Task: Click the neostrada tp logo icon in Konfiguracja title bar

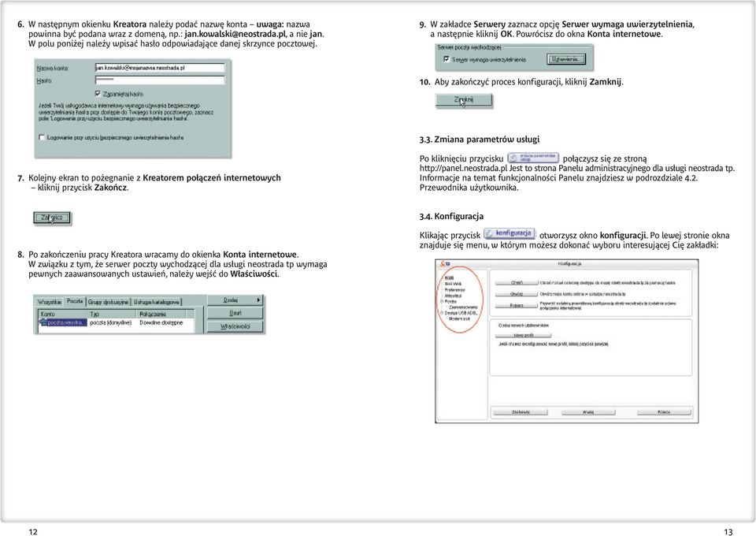Action: pos(443,263)
